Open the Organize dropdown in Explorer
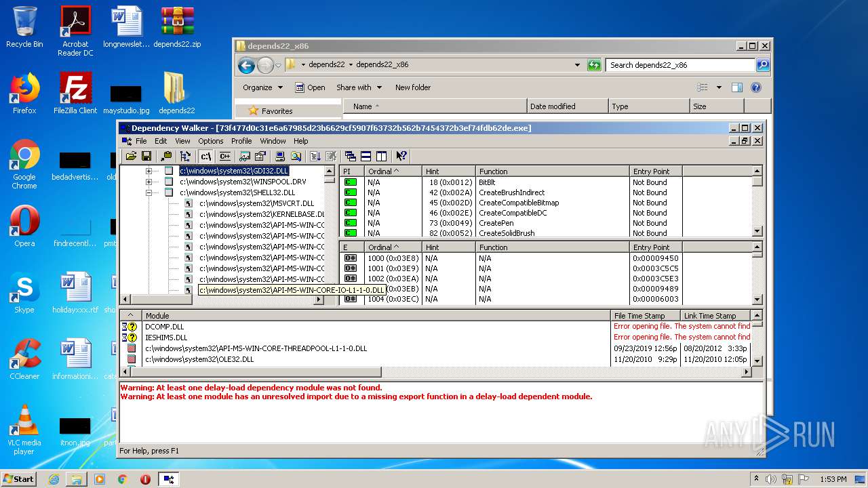The image size is (868, 488). pyautogui.click(x=262, y=87)
